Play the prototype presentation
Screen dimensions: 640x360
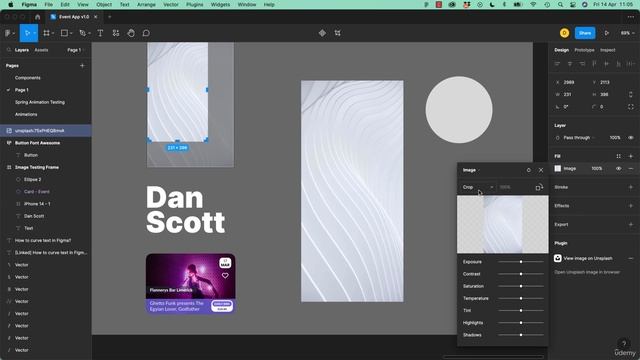(607, 33)
